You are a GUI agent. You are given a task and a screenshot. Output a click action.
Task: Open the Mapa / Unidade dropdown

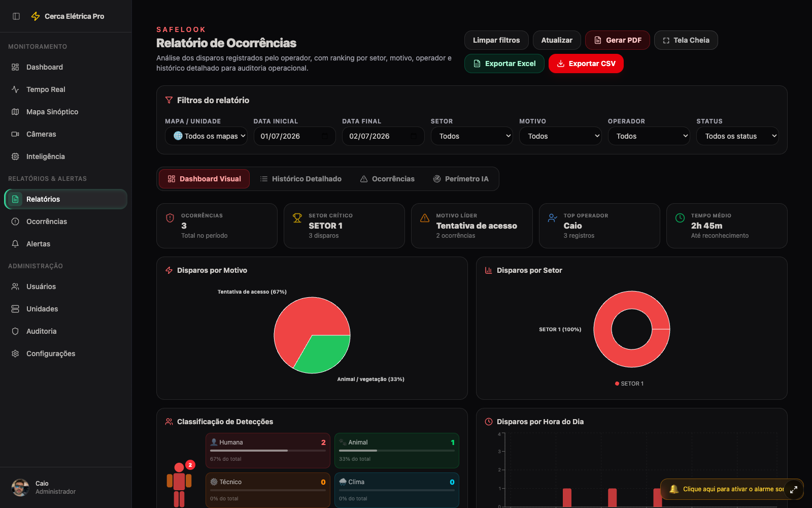[x=206, y=136]
